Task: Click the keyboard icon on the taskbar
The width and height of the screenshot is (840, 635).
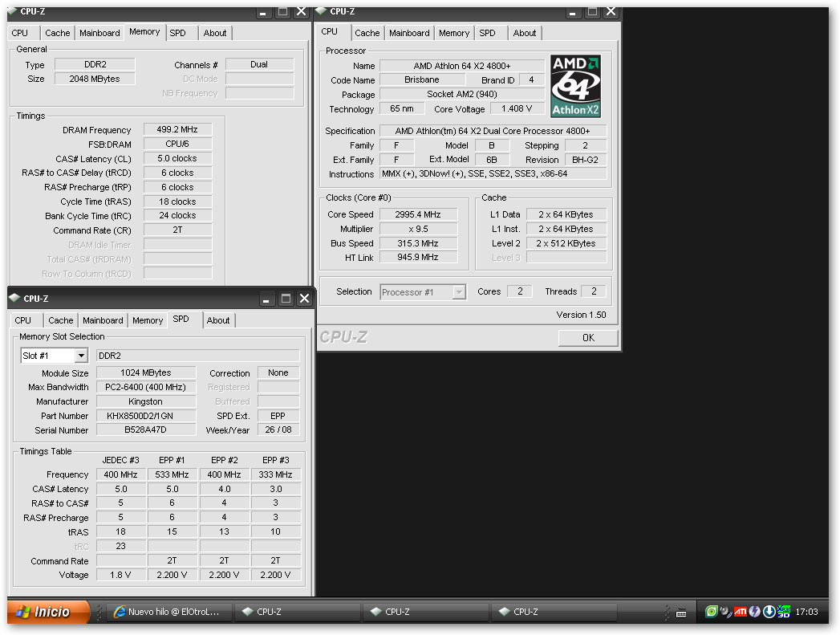Action: coord(681,613)
